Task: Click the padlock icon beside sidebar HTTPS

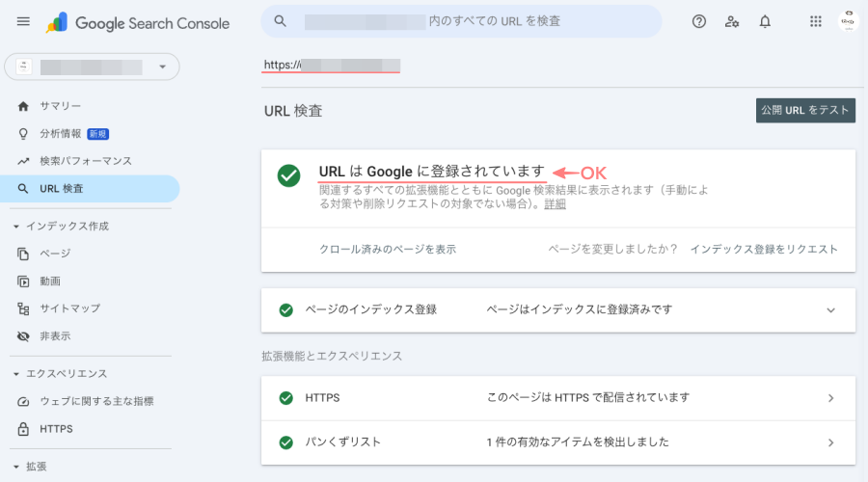Action: point(23,429)
